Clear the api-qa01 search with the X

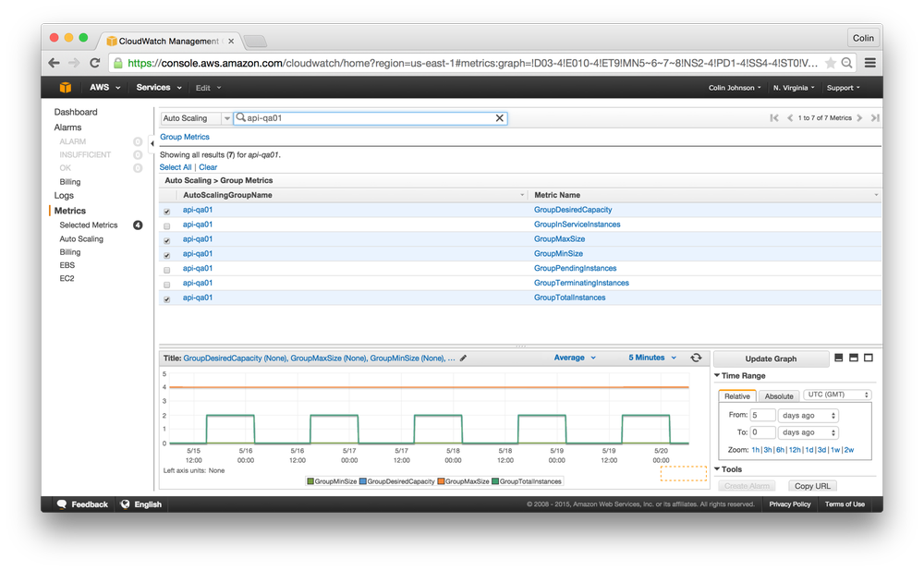pos(500,118)
